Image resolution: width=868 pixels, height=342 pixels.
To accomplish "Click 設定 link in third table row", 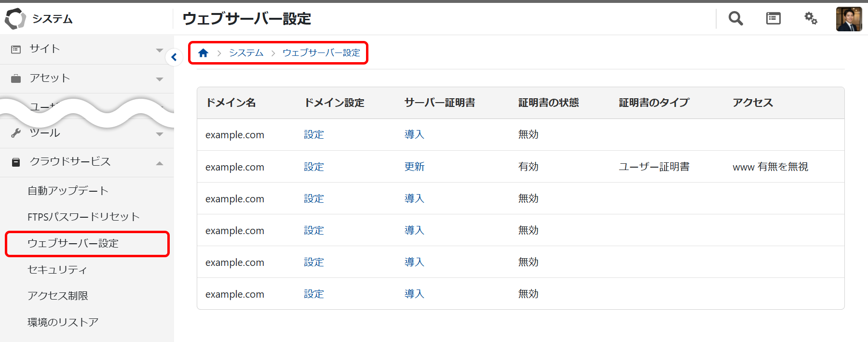I will pyautogui.click(x=314, y=198).
